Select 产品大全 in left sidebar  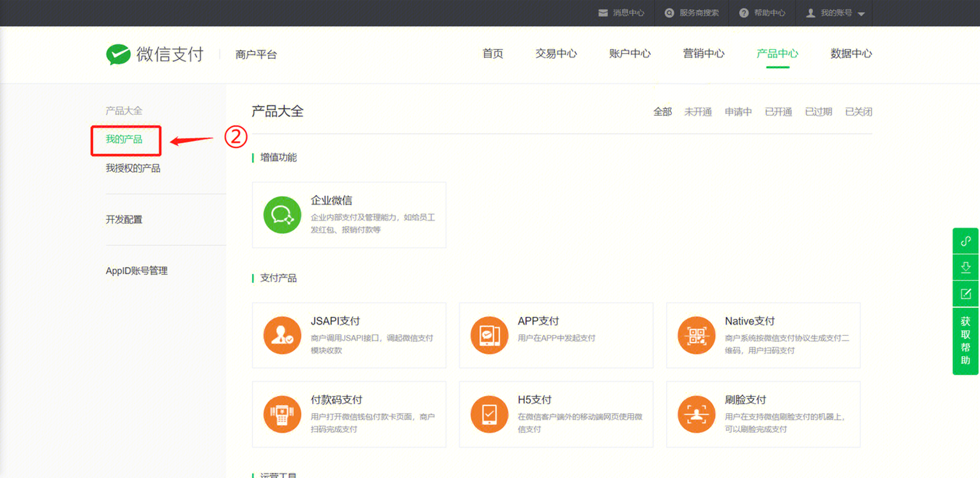coord(124,110)
